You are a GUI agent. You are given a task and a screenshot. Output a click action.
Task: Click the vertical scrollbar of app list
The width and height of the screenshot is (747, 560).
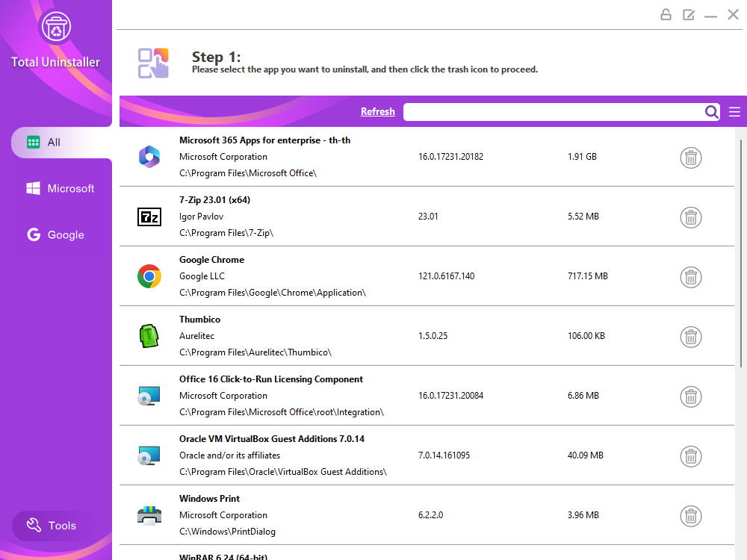[741, 253]
